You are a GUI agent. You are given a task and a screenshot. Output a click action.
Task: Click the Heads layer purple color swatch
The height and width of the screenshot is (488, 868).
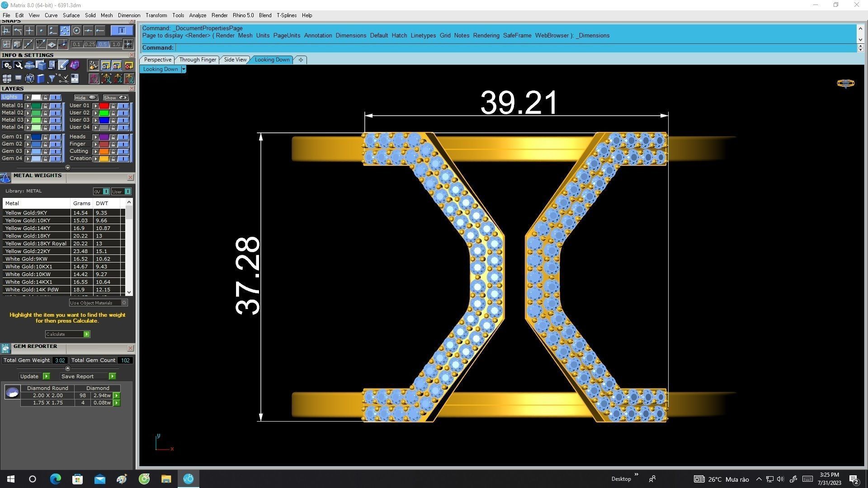point(104,137)
